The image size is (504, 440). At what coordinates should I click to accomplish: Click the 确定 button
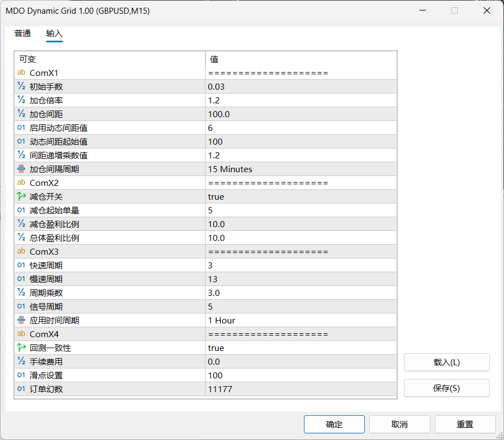(334, 424)
